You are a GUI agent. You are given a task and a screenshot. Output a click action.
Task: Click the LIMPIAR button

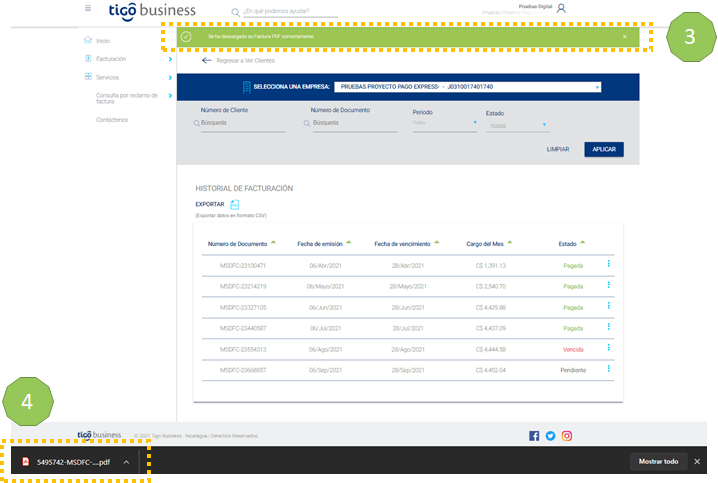point(558,149)
